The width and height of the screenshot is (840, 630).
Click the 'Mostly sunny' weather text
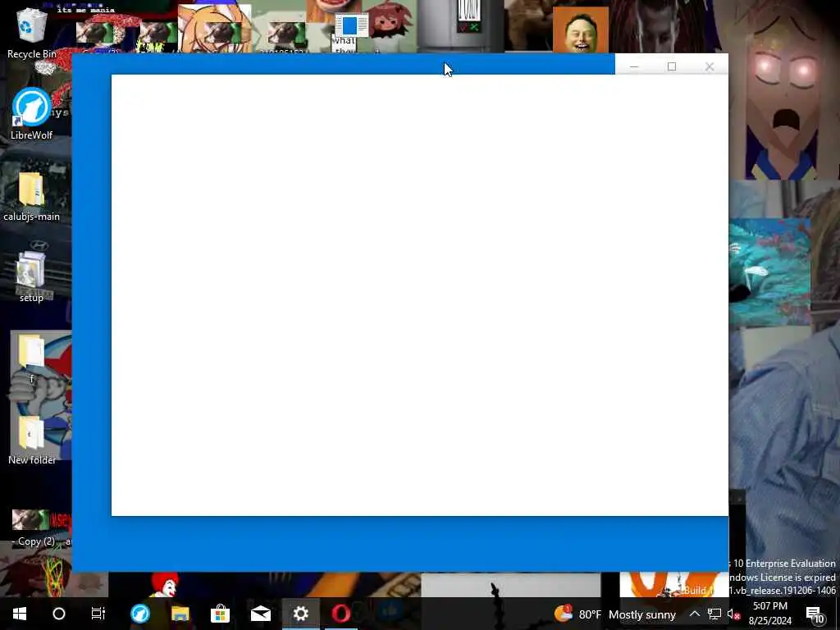(x=642, y=614)
